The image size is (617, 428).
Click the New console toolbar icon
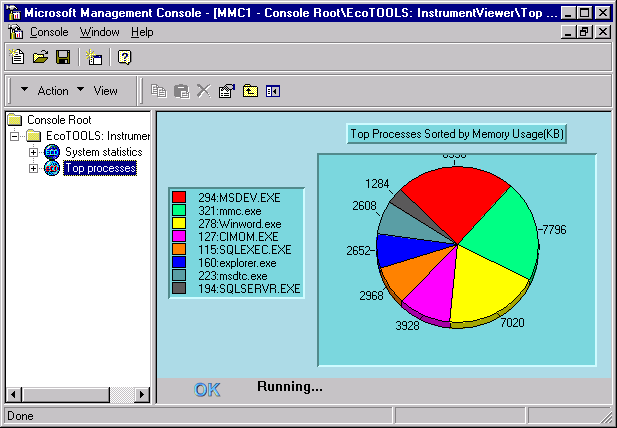[x=17, y=57]
